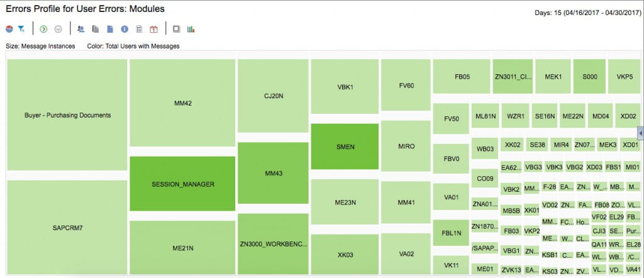Select the dark green SMEN tile
Screen dimensions: 644x278
coord(345,147)
